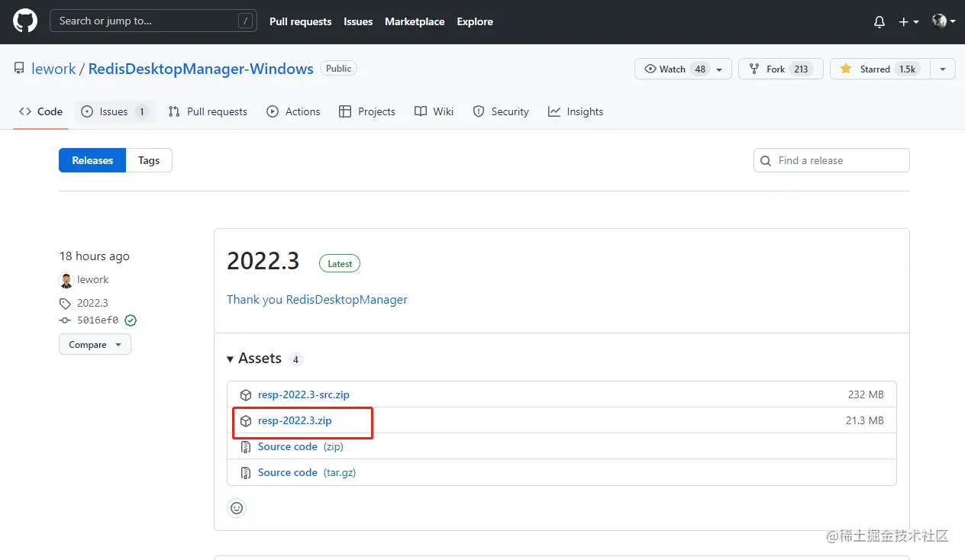The width and height of the screenshot is (965, 560).
Task: Click the Thank you RedisDesktopManager text
Action: [x=317, y=300]
